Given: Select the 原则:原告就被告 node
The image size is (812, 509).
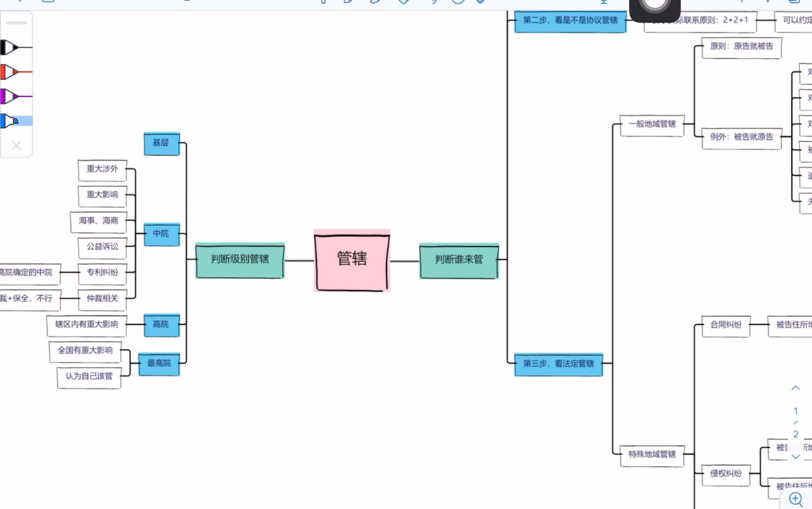Looking at the screenshot, I should pyautogui.click(x=742, y=48).
